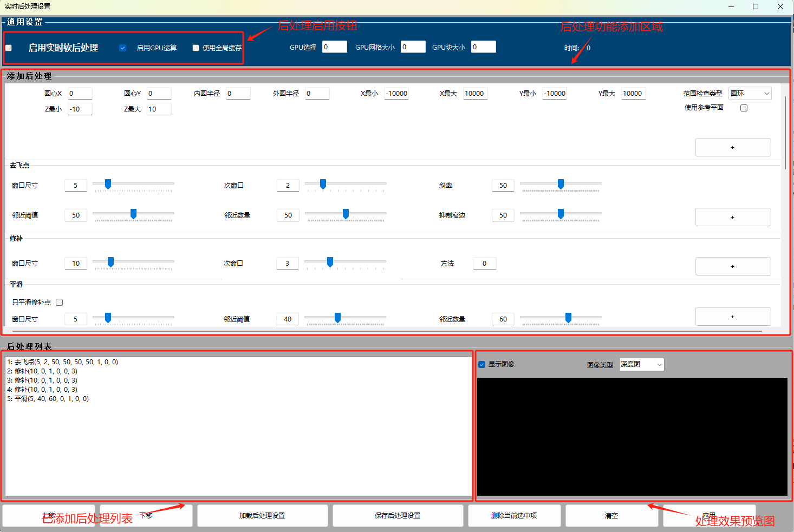This screenshot has width=794, height=532.
Task: Click the X最小 field showing -10000
Action: 396,94
